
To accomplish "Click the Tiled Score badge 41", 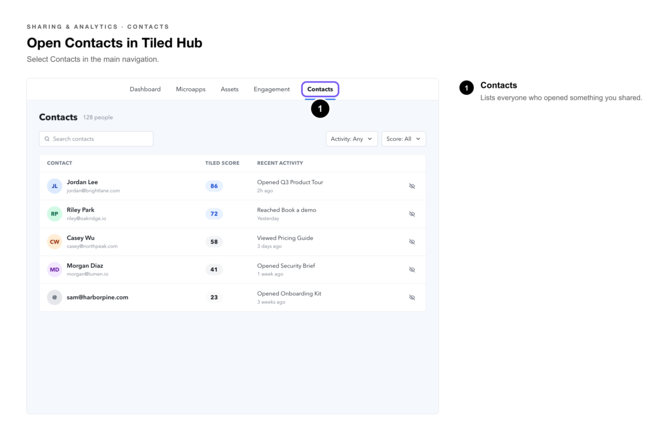I will (214, 270).
